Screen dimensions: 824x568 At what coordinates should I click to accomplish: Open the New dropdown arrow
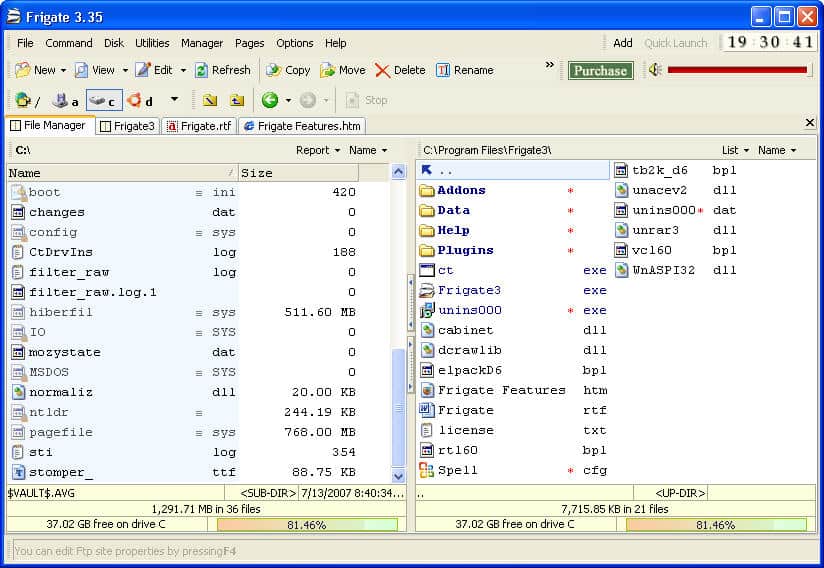coord(64,71)
